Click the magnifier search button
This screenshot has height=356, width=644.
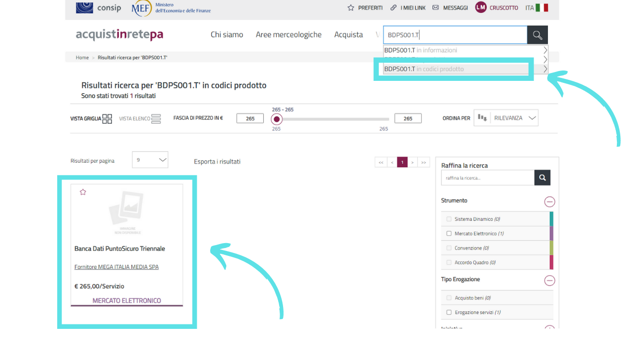point(537,35)
